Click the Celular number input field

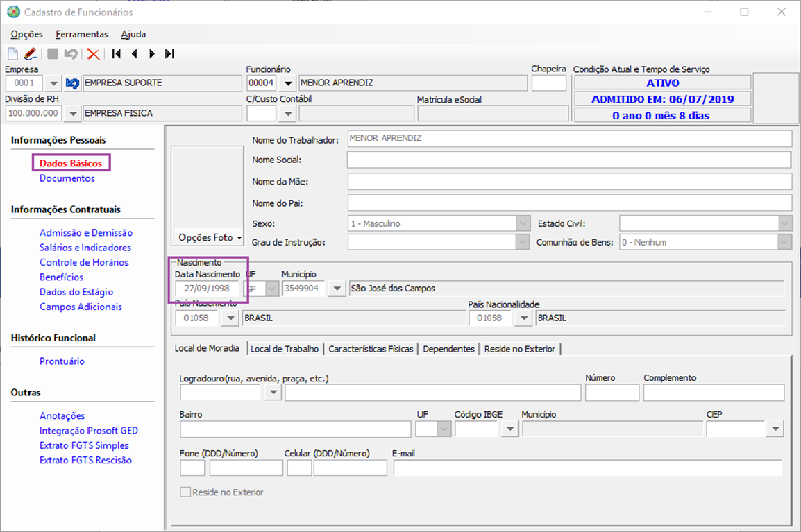pos(350,467)
